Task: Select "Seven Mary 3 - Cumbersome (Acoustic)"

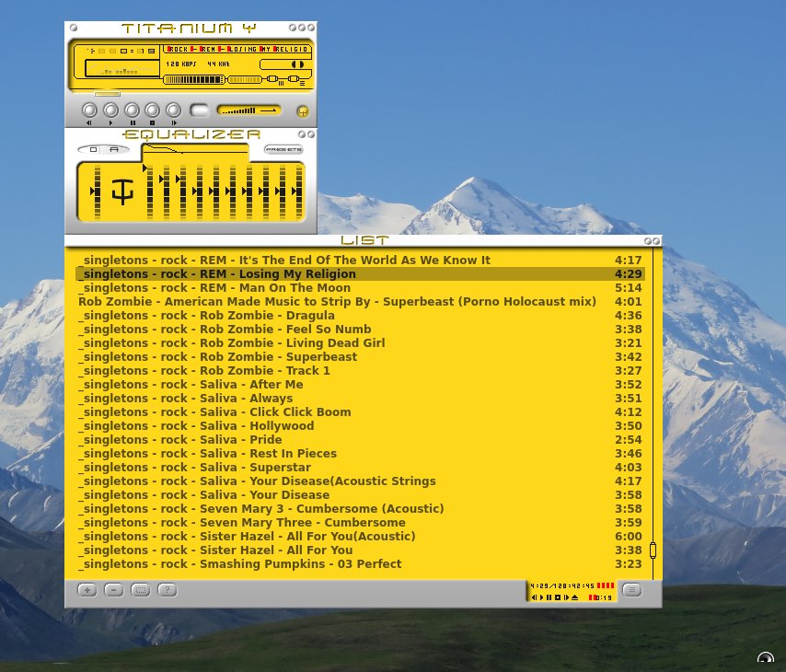Action: pyautogui.click(x=360, y=508)
